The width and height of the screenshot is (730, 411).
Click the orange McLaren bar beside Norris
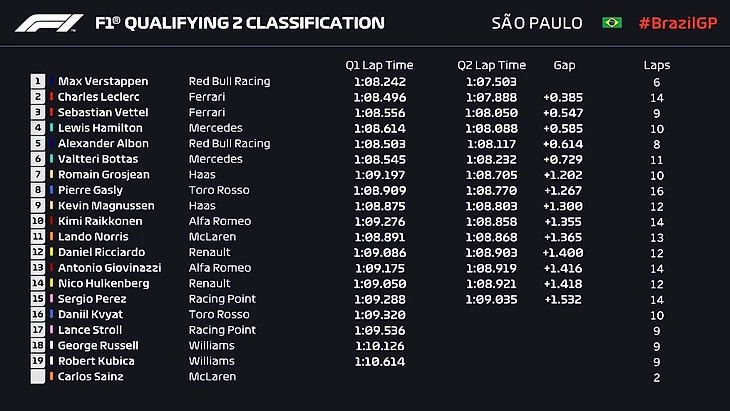[x=51, y=237]
